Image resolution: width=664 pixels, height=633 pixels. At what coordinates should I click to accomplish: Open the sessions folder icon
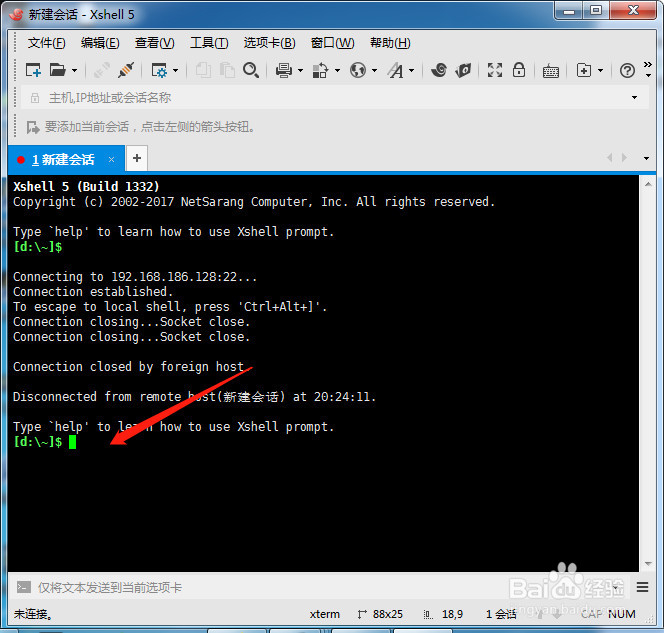[x=57, y=70]
